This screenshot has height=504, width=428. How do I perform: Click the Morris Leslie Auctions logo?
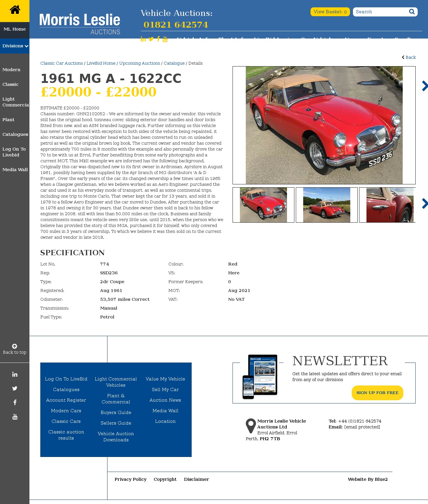[x=80, y=24]
